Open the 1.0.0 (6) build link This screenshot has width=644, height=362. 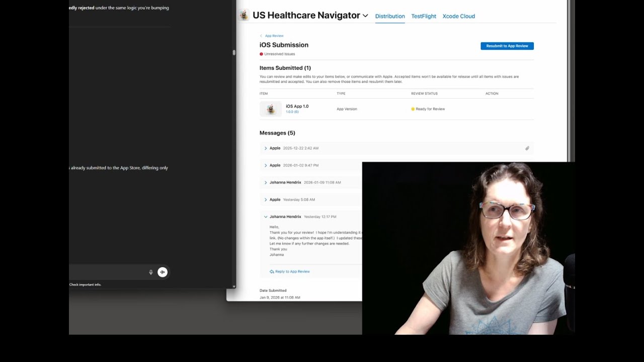[292, 112]
